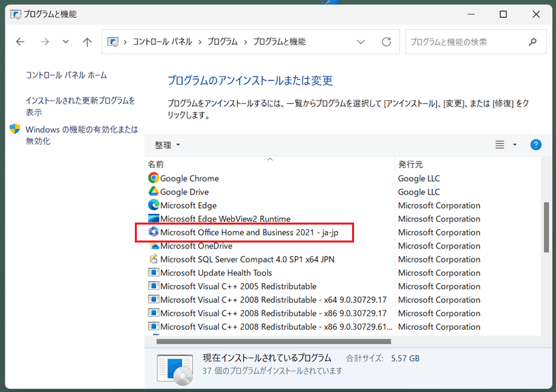Navigate up one level arrow
This screenshot has height=392, width=556.
click(87, 42)
